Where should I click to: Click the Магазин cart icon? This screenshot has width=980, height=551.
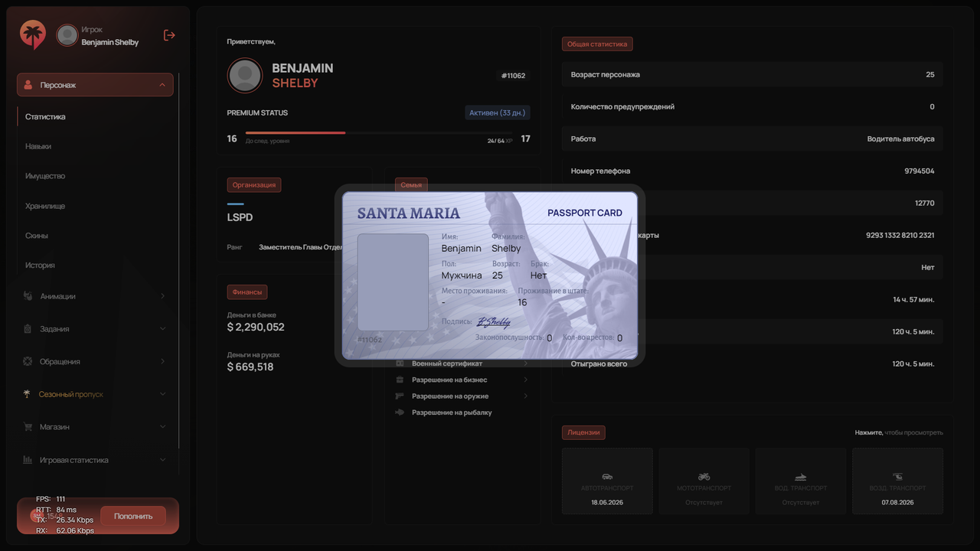[x=28, y=427]
